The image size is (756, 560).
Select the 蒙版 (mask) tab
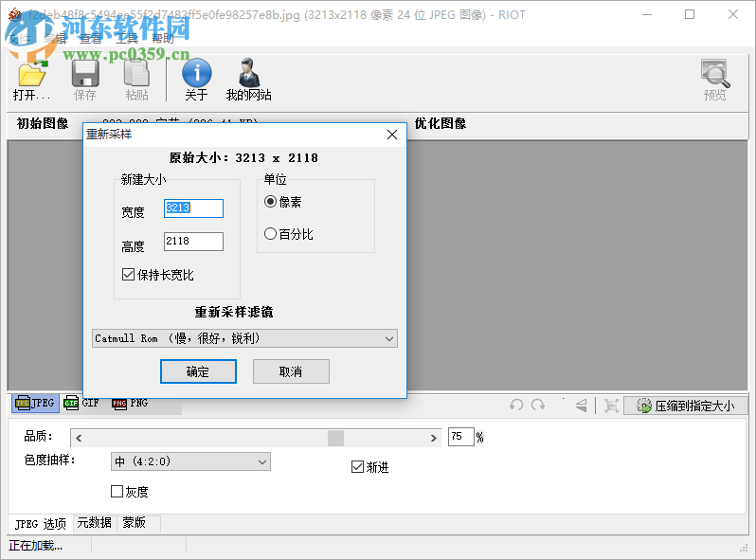[135, 523]
